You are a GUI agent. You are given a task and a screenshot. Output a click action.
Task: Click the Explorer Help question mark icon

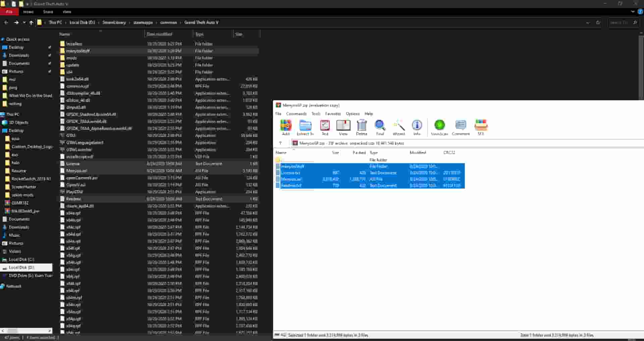[640, 12]
